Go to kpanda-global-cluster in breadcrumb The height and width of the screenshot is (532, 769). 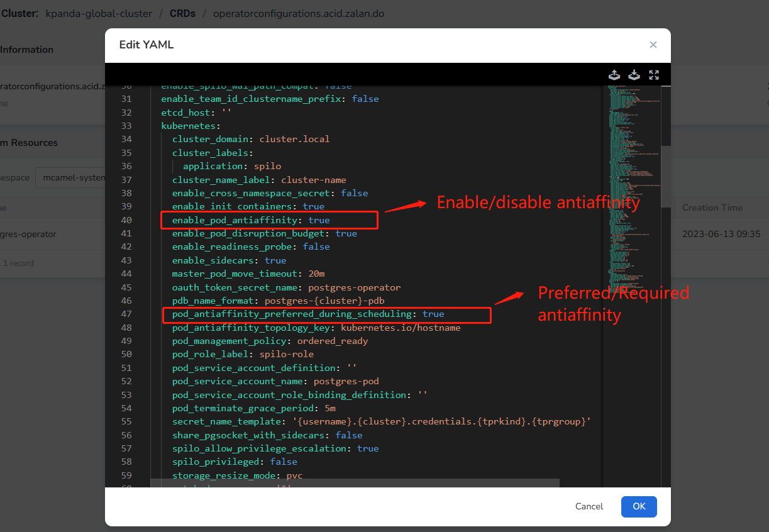(x=99, y=13)
